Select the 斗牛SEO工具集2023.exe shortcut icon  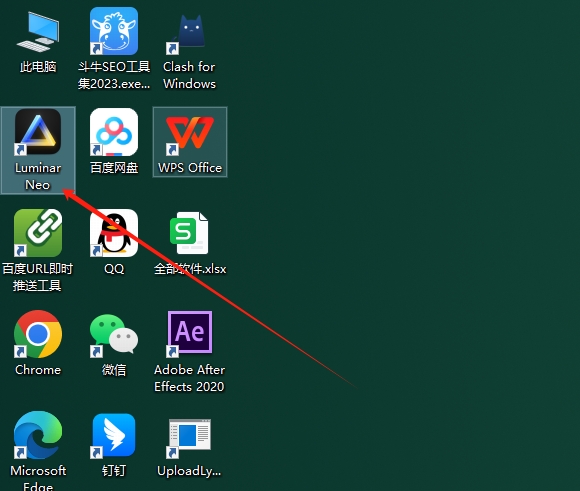coord(114,31)
